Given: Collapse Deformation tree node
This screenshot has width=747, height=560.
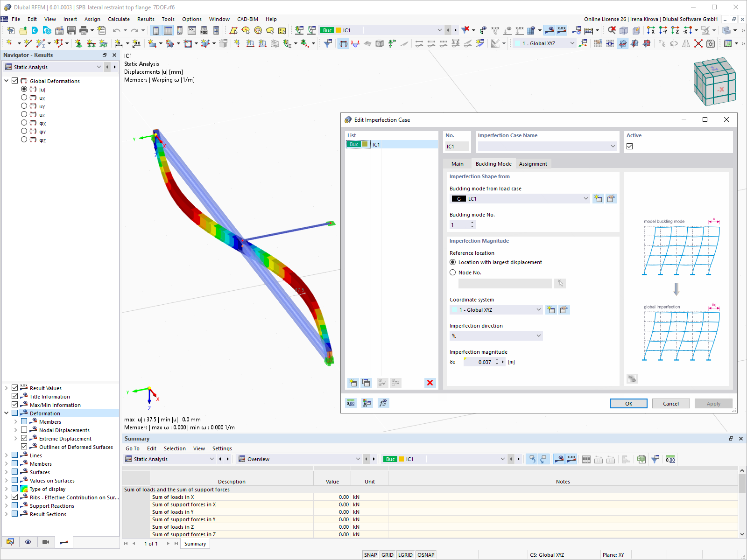Looking at the screenshot, I should point(6,413).
